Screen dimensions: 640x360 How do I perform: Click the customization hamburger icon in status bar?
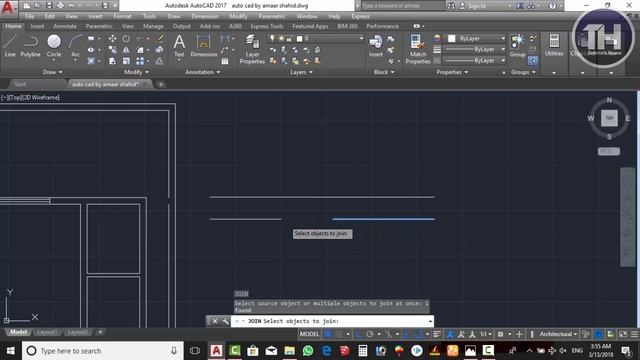pos(634,334)
